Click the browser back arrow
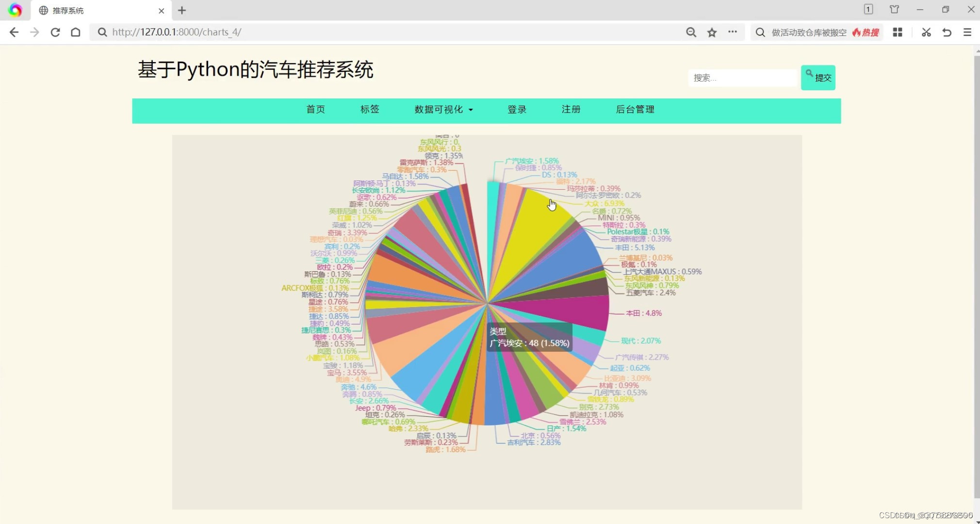The height and width of the screenshot is (524, 980). click(14, 32)
